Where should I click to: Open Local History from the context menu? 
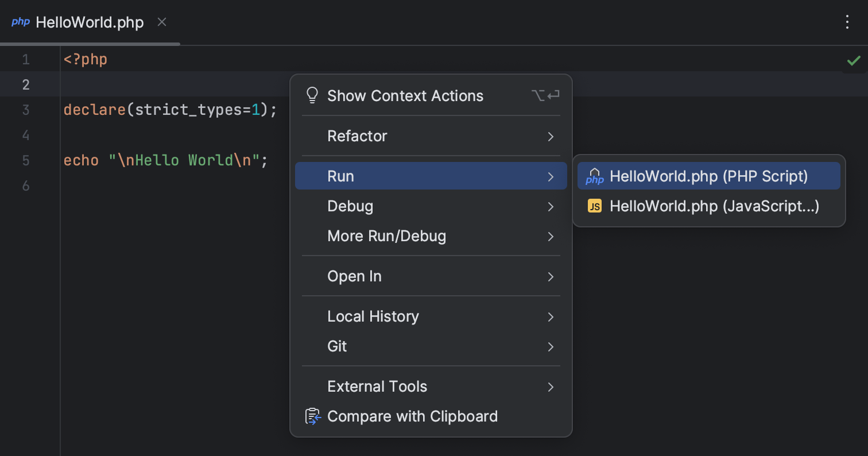coord(373,316)
